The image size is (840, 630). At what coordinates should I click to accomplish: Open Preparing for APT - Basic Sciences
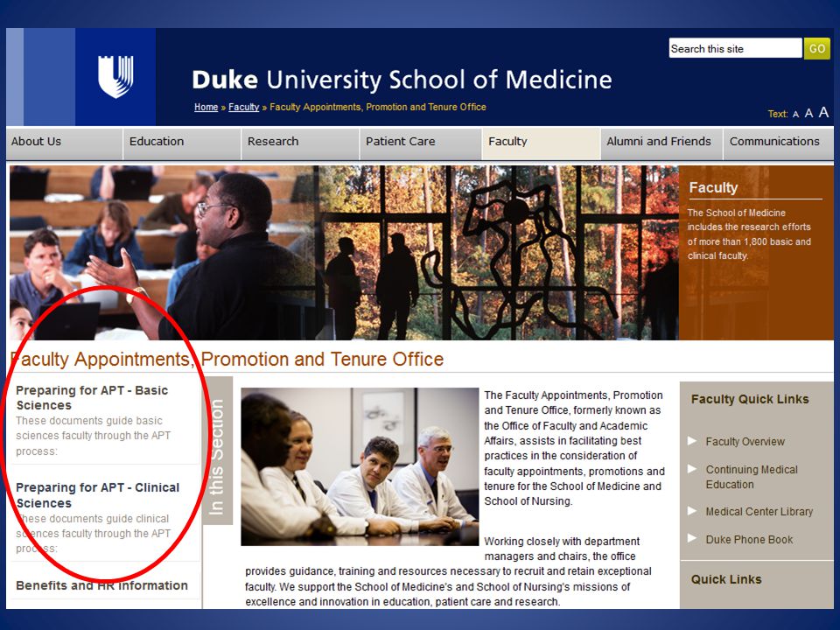[x=92, y=397]
